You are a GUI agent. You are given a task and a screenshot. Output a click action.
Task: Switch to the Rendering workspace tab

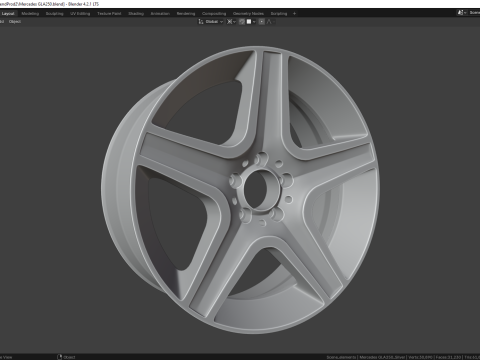click(x=186, y=14)
